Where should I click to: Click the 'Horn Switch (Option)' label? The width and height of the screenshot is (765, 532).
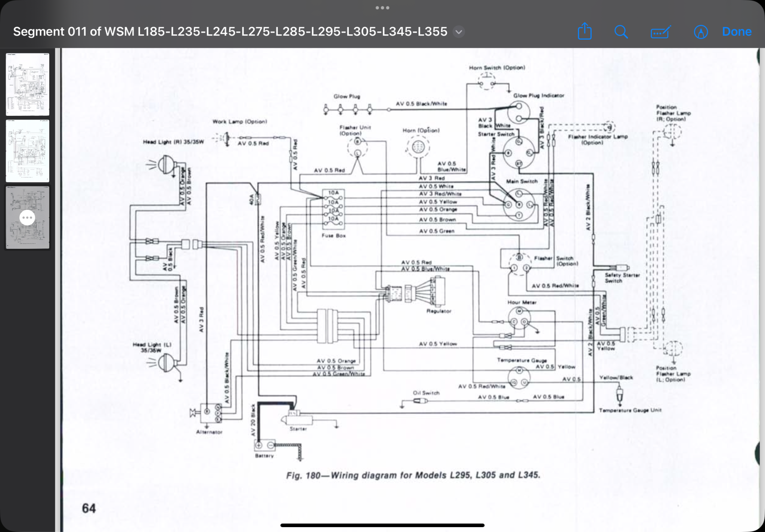(497, 68)
